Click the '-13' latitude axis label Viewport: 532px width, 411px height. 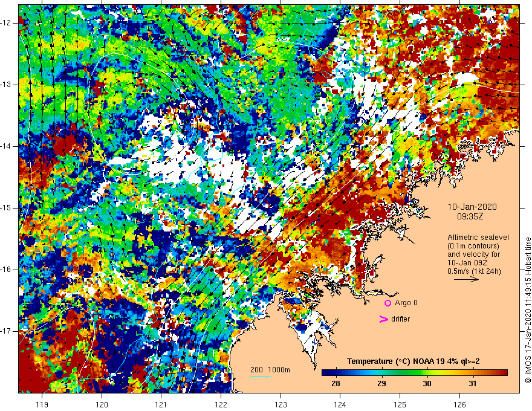(7, 85)
